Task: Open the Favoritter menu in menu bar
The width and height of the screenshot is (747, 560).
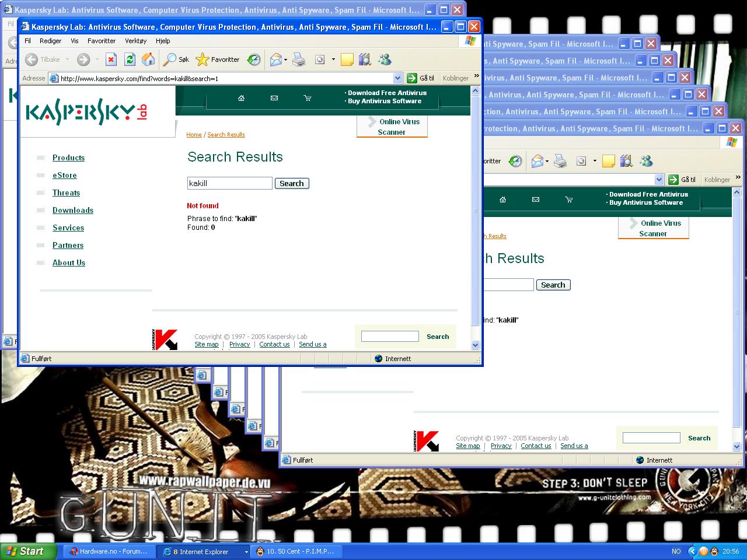Action: point(102,41)
